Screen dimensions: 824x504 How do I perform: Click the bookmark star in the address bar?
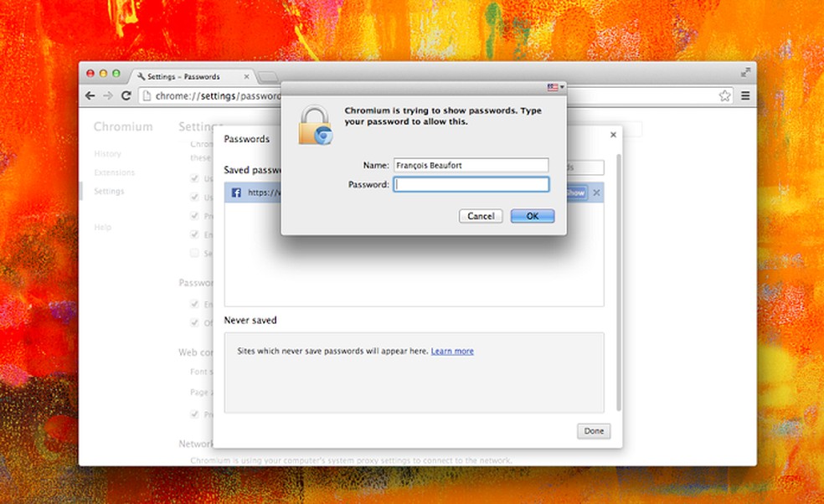point(725,95)
